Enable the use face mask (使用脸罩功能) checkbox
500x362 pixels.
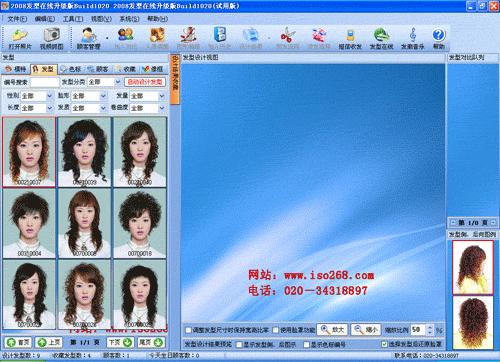[276, 330]
